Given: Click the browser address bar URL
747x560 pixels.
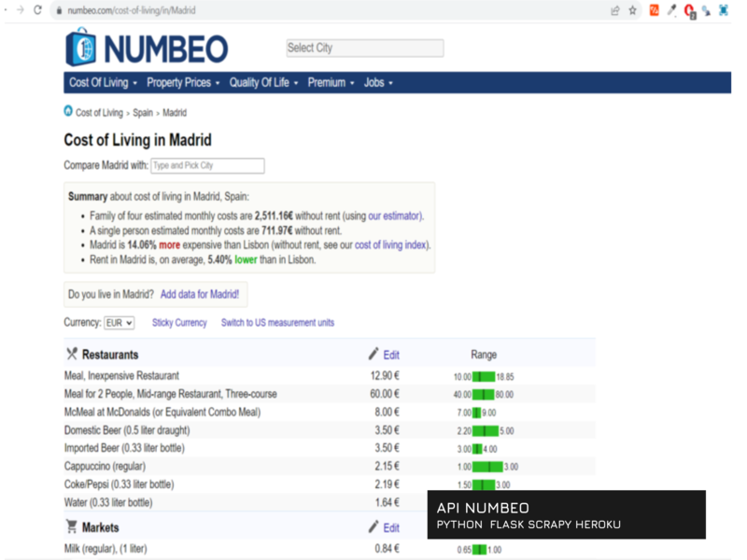Looking at the screenshot, I should click(x=132, y=10).
